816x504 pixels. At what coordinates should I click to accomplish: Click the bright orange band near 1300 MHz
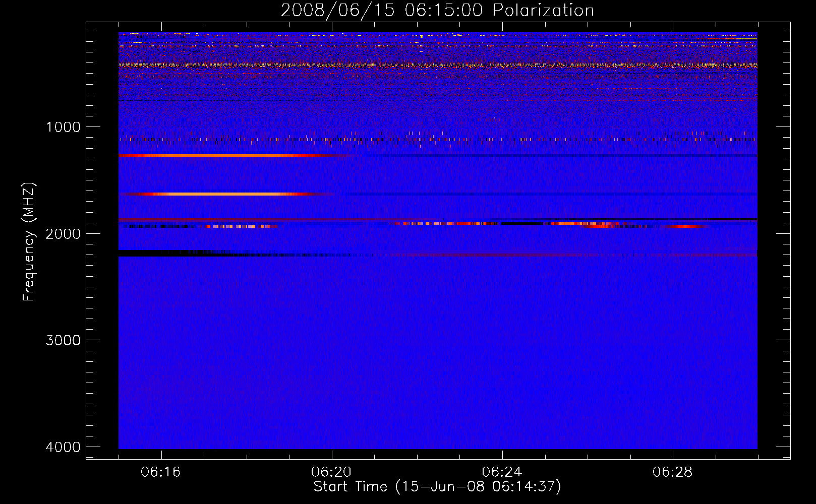235,156
